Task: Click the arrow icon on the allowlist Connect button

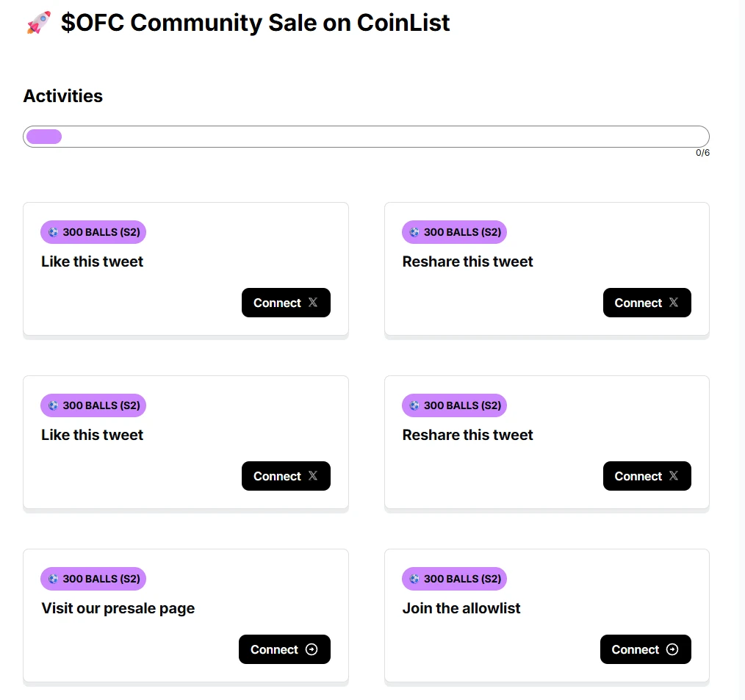Action: tap(673, 649)
